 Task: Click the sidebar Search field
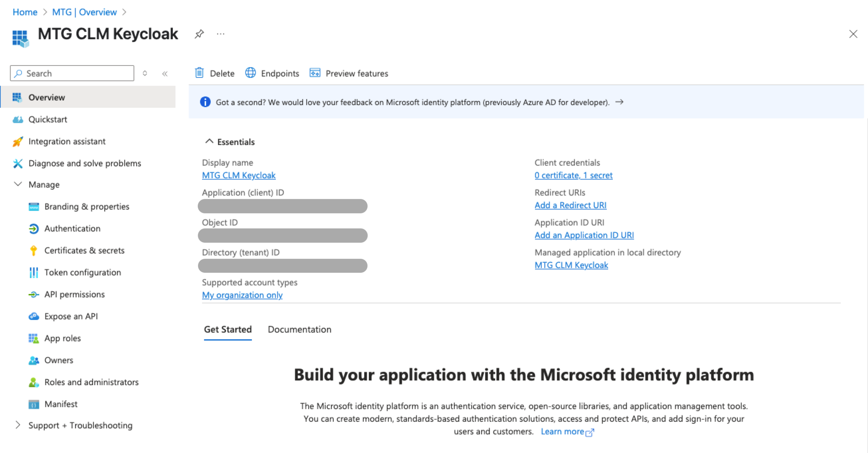click(77, 73)
